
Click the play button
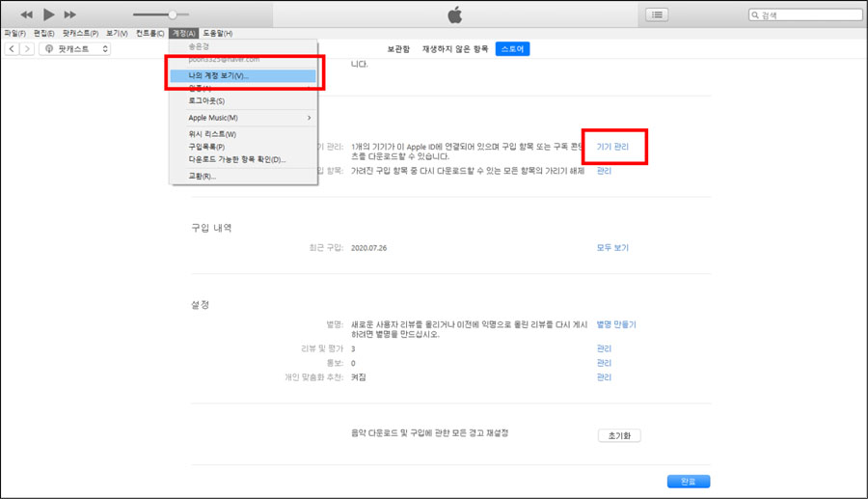pyautogui.click(x=48, y=14)
